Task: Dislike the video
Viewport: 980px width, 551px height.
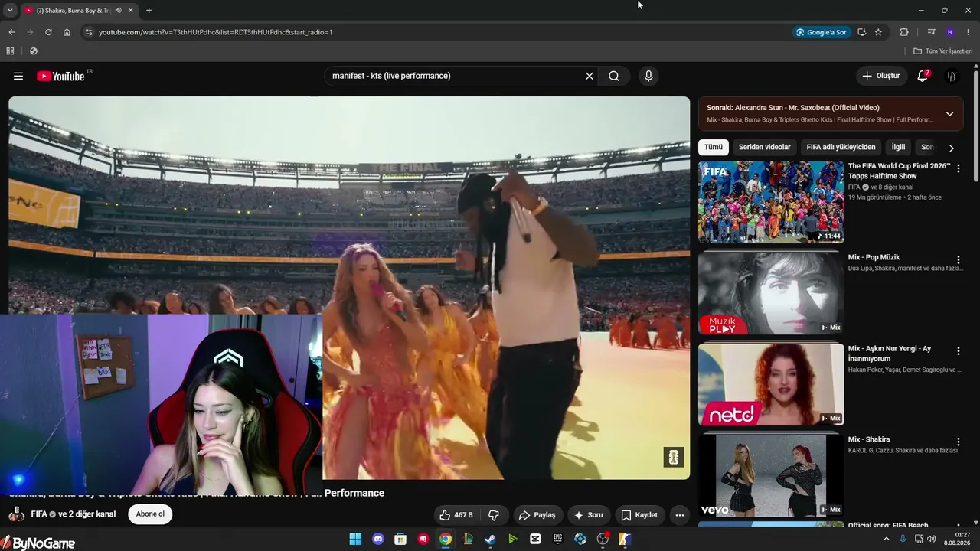Action: tap(494, 515)
